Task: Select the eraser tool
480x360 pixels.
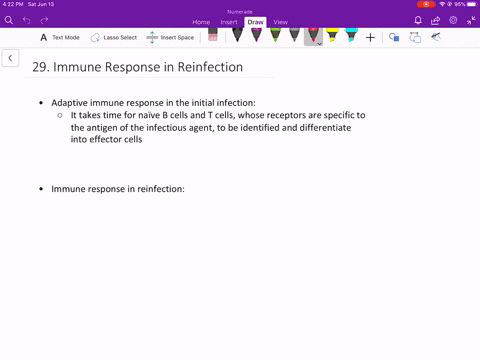Action: pos(213,35)
